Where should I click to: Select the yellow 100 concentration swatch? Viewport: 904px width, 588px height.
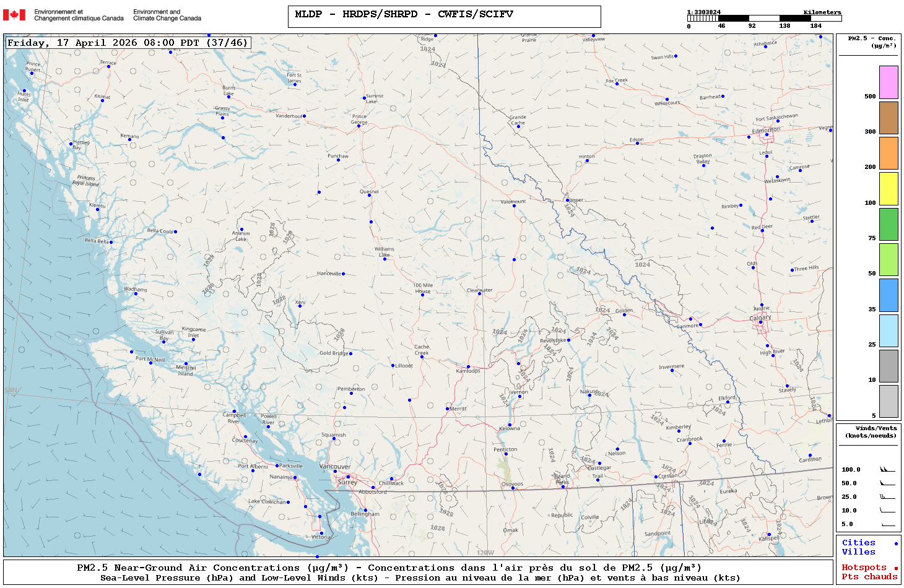tap(889, 189)
